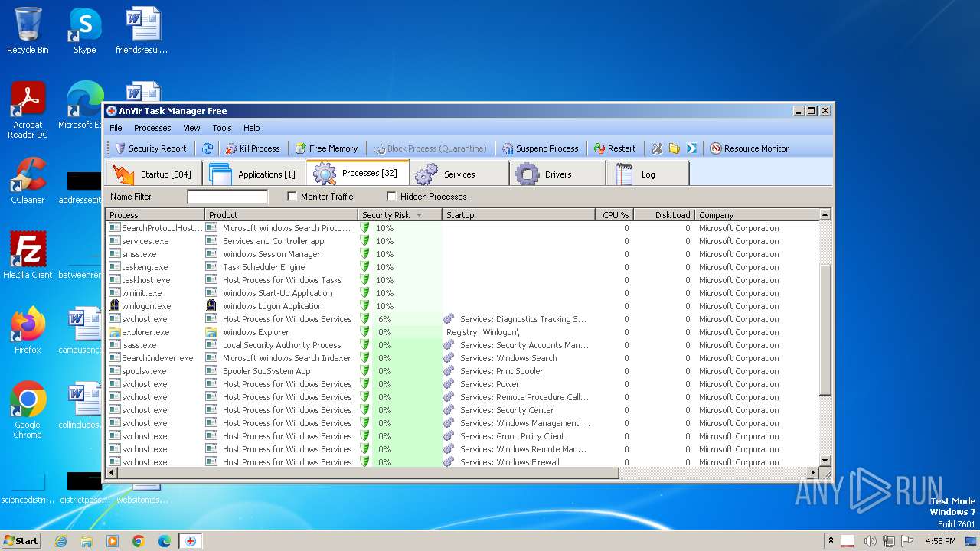Select the lsass.exe process row
Image resolution: width=980 pixels, height=551 pixels.
point(462,345)
